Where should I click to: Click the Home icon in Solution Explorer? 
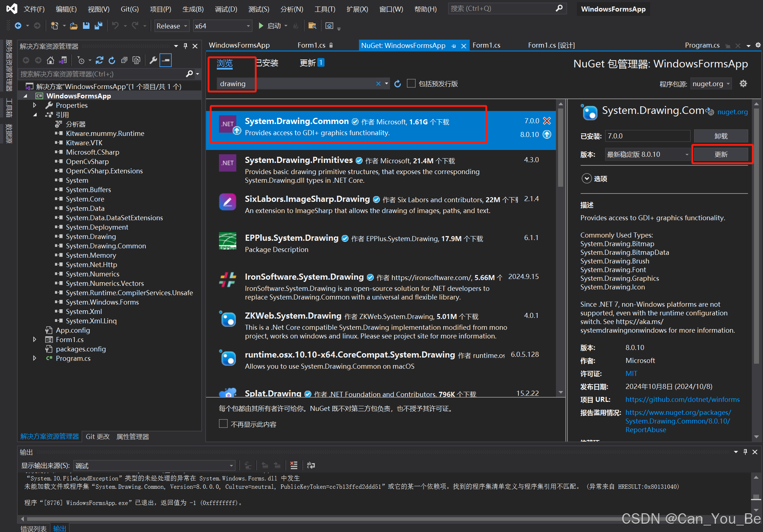[x=51, y=60]
